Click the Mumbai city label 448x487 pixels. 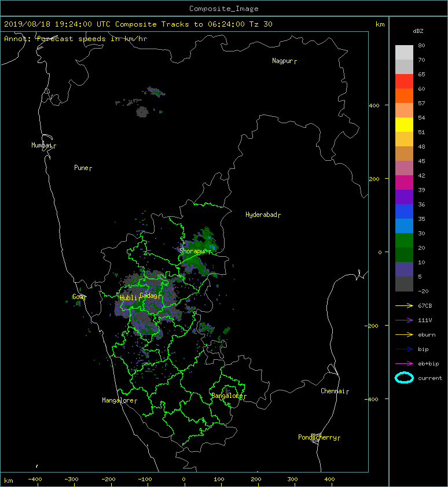tap(43, 145)
